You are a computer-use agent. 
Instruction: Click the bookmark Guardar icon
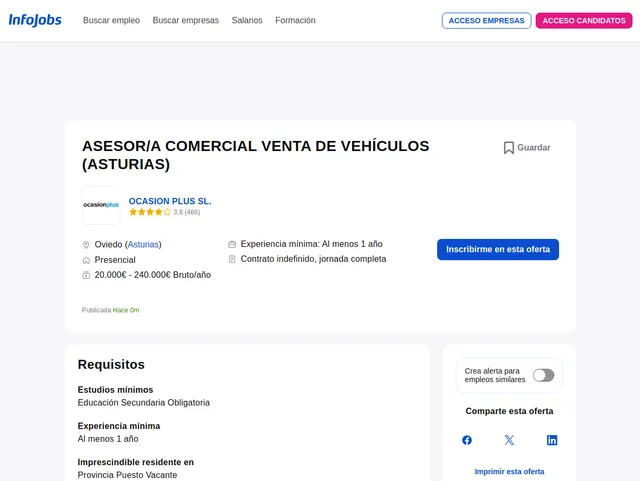(x=509, y=148)
